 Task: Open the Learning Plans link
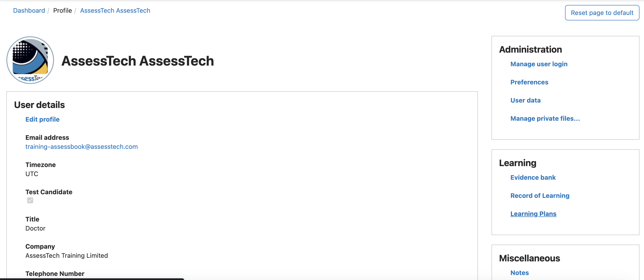[x=533, y=214]
